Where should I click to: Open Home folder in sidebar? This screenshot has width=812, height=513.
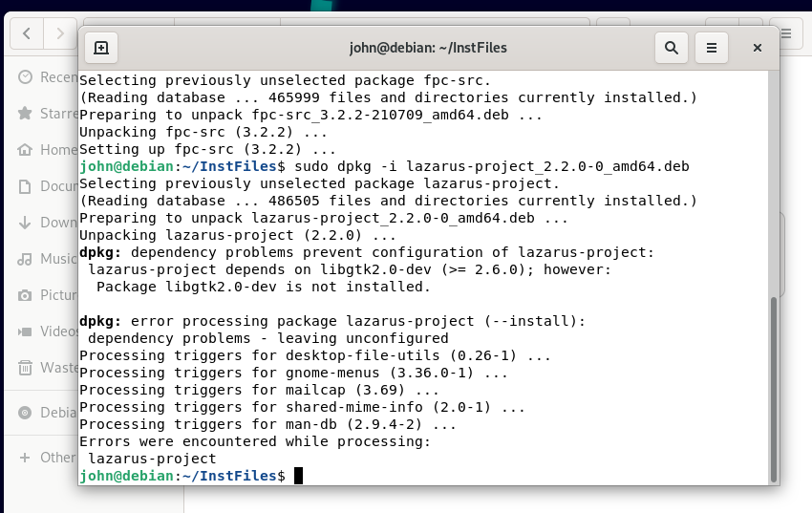48,150
